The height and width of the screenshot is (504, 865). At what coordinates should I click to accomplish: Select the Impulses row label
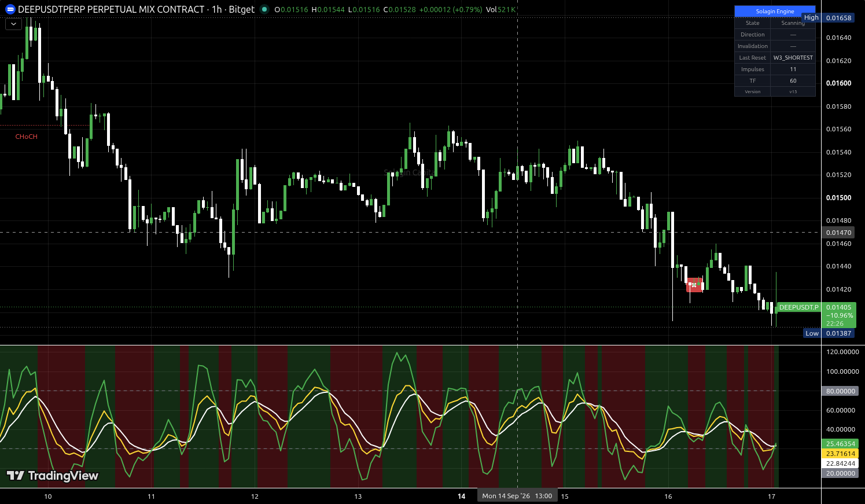(753, 69)
